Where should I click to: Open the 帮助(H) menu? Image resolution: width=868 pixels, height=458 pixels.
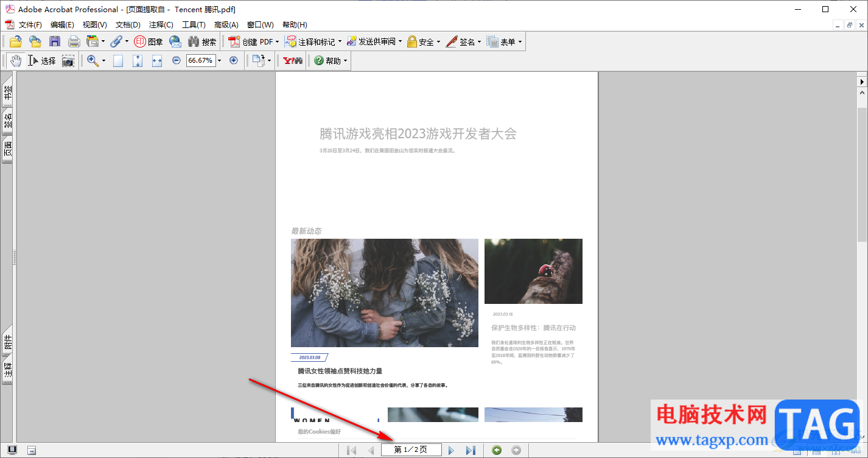point(295,25)
